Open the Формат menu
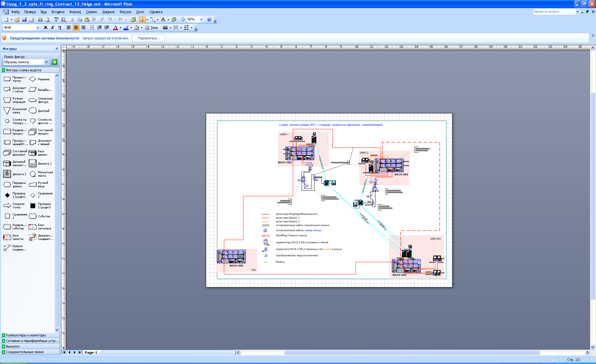This screenshot has height=364, width=596. pyautogui.click(x=75, y=12)
